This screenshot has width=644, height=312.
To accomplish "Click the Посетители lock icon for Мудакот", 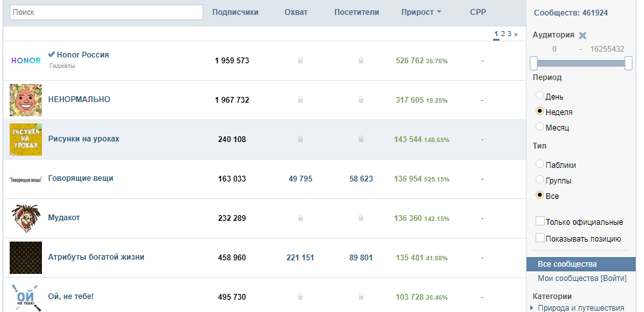I will (361, 218).
